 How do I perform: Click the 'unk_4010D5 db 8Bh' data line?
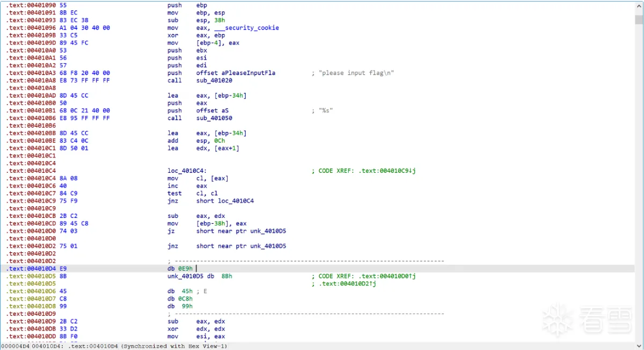click(x=200, y=276)
